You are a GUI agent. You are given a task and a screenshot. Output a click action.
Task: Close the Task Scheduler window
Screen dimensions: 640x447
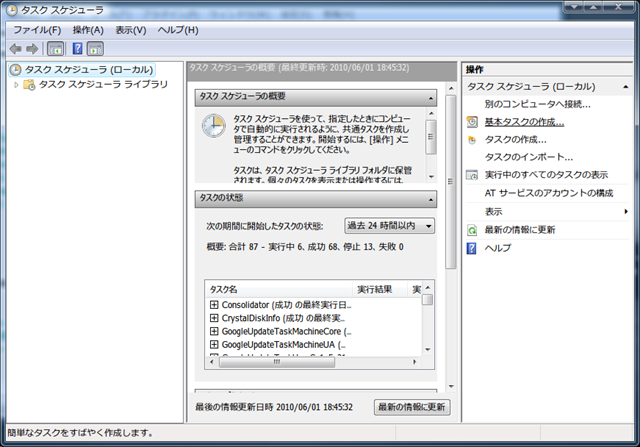pos(618,7)
